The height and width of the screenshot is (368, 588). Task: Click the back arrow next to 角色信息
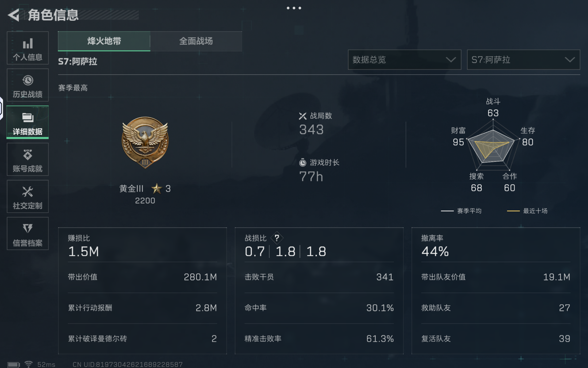[x=14, y=15]
